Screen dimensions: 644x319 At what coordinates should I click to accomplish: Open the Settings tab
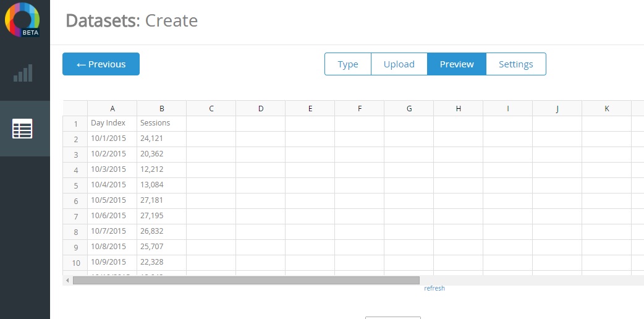[515, 64]
